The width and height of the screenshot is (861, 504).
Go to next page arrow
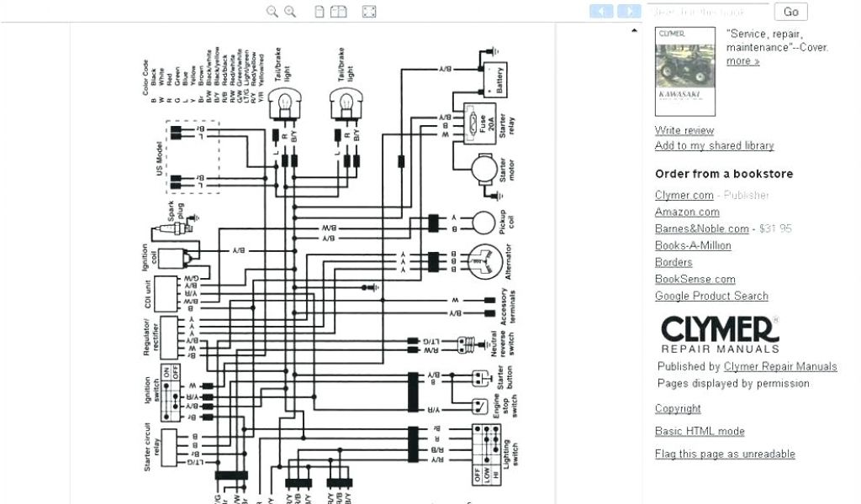629,11
